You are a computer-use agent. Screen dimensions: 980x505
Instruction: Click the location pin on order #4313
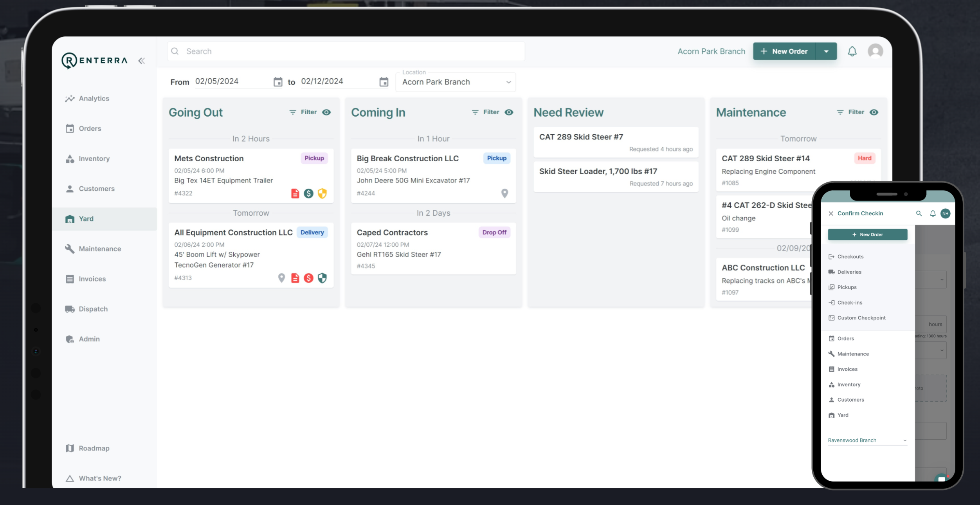click(x=281, y=278)
